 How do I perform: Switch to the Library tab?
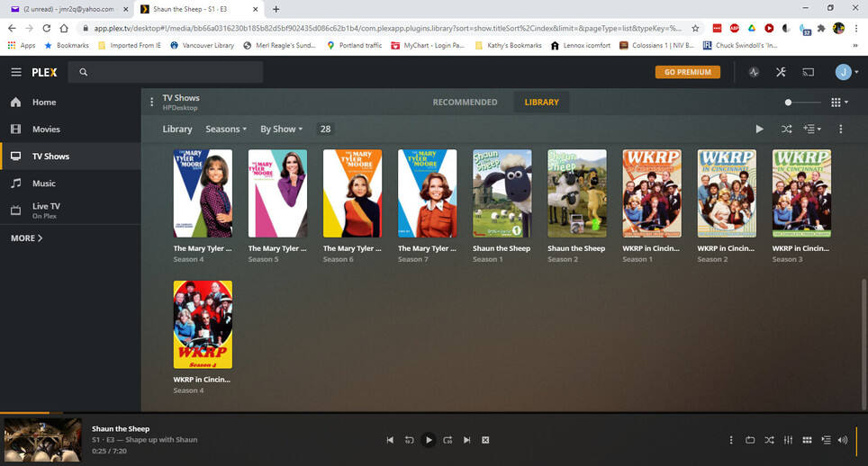click(541, 103)
